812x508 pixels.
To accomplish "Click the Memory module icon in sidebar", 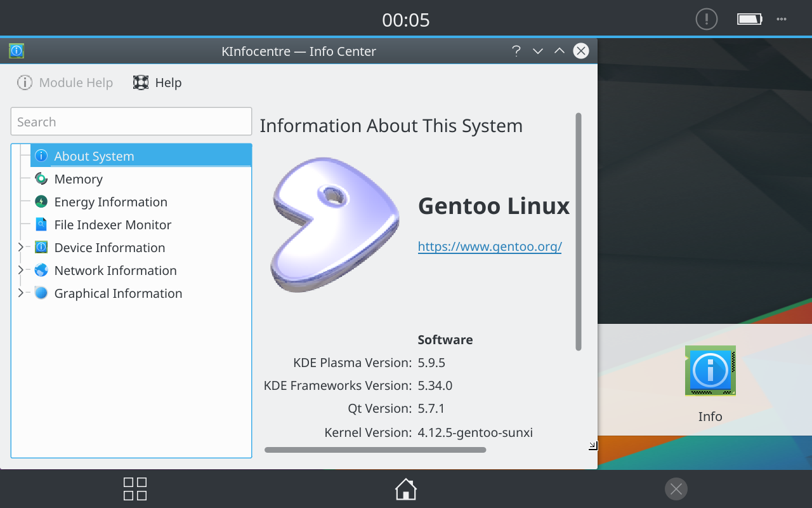I will pos(41,179).
